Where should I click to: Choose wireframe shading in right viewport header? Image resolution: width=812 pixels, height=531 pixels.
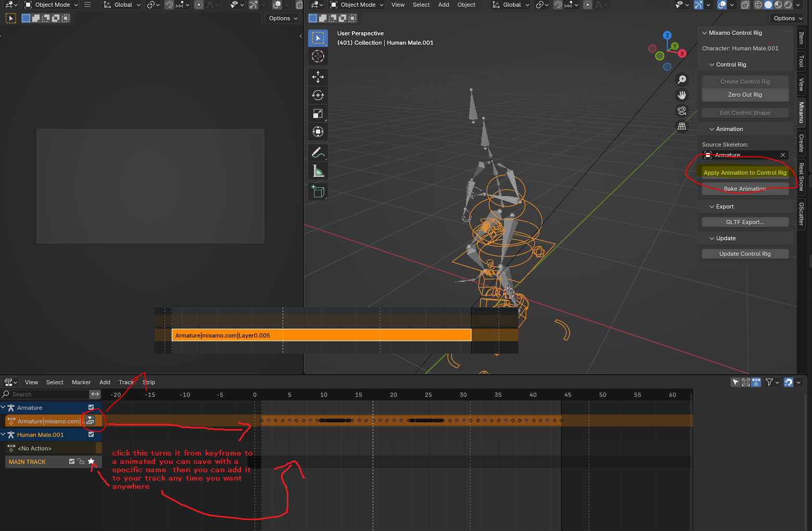tap(758, 5)
